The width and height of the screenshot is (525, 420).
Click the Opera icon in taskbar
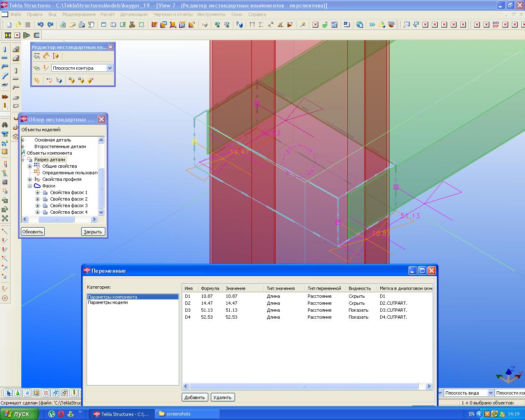pyautogui.click(x=61, y=414)
